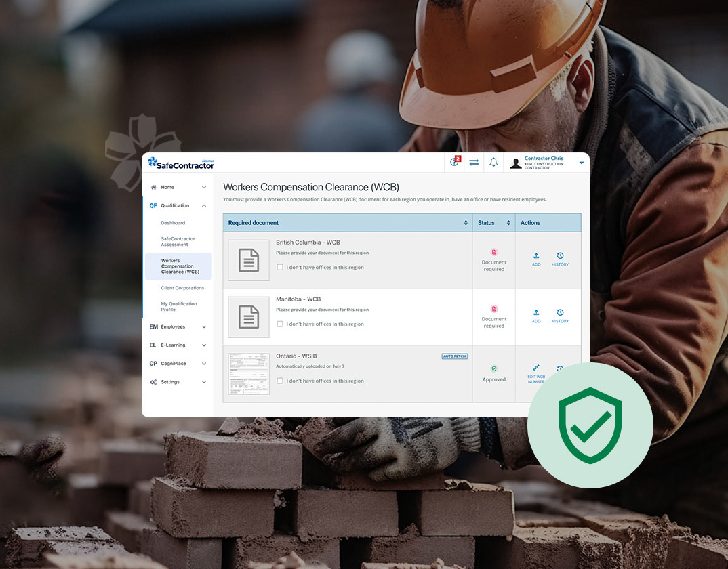Click British Columbia document required status icon

pyautogui.click(x=494, y=252)
